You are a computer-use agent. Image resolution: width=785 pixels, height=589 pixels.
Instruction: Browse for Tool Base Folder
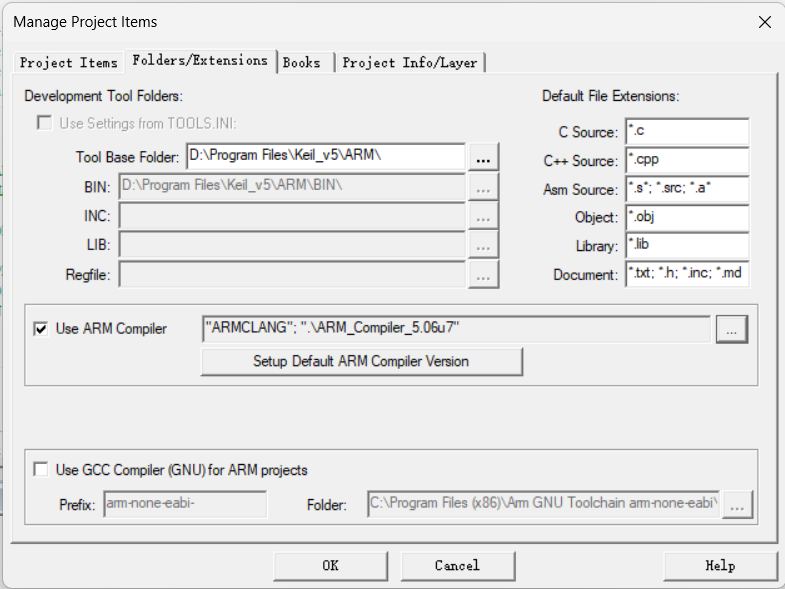tap(483, 157)
